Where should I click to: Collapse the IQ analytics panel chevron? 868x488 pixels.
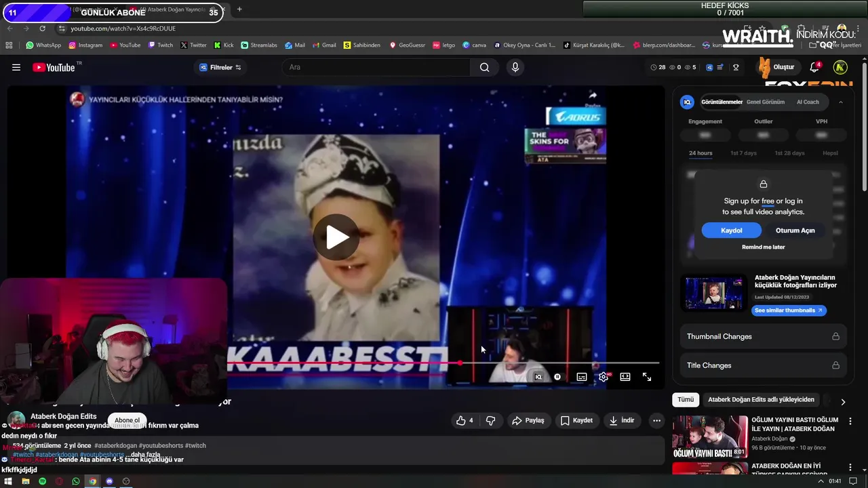pos(841,102)
